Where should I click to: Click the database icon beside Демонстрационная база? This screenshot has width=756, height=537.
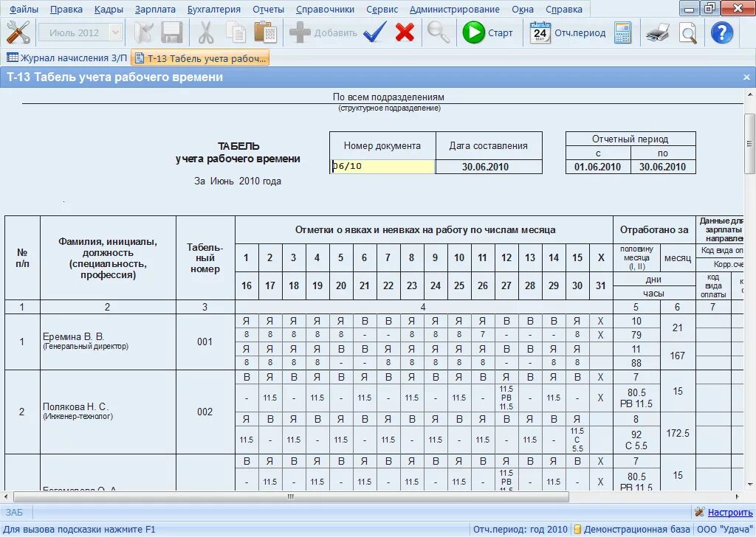point(577,530)
